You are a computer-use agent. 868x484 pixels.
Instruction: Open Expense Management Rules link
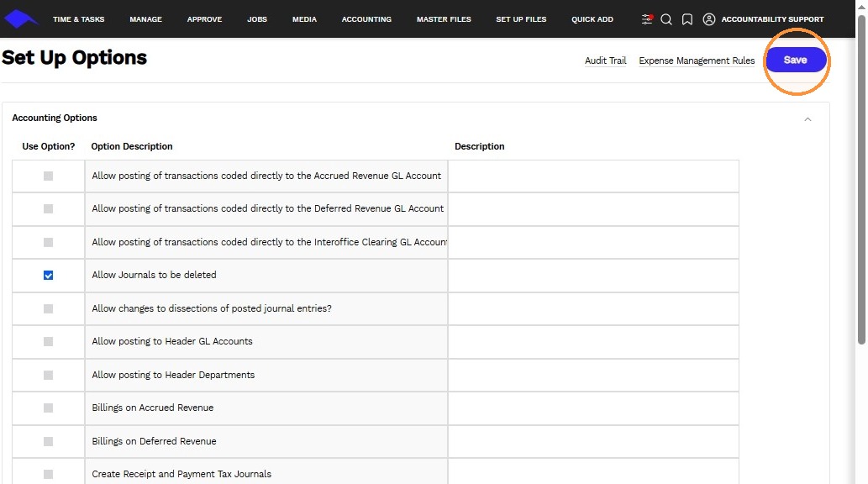click(697, 60)
